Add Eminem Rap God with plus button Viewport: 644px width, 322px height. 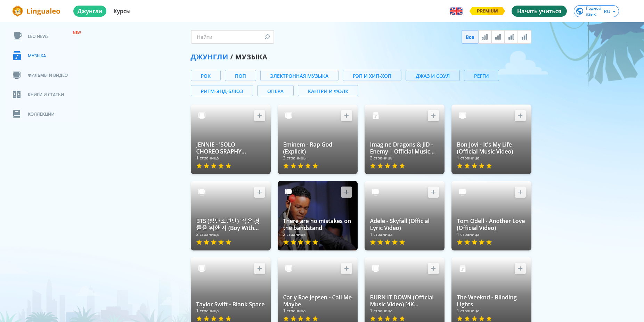(347, 116)
